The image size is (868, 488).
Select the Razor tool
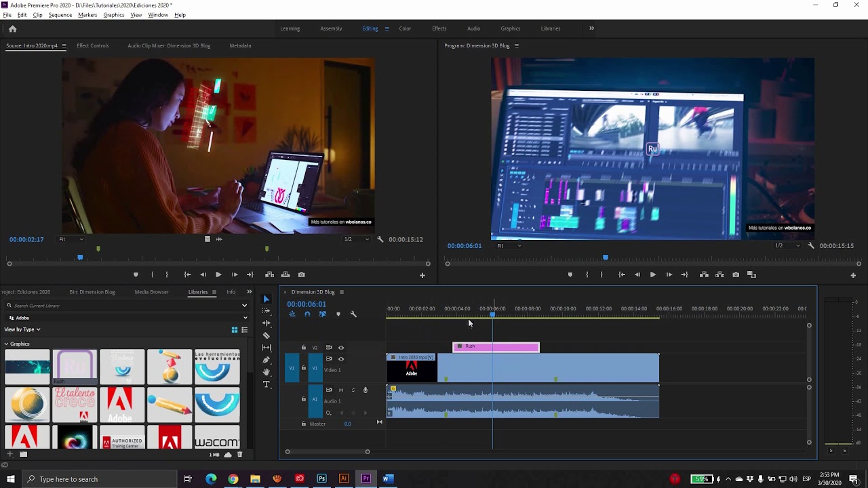266,335
